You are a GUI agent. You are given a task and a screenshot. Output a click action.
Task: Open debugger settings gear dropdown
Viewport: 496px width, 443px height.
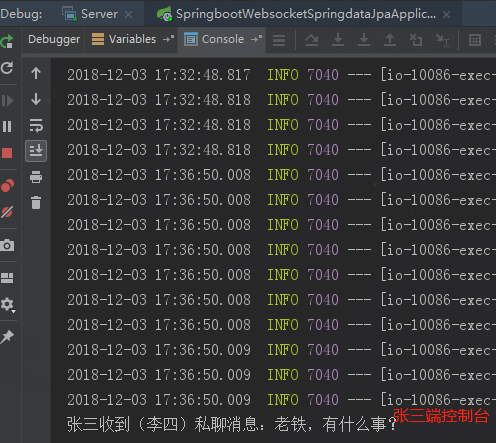8,305
